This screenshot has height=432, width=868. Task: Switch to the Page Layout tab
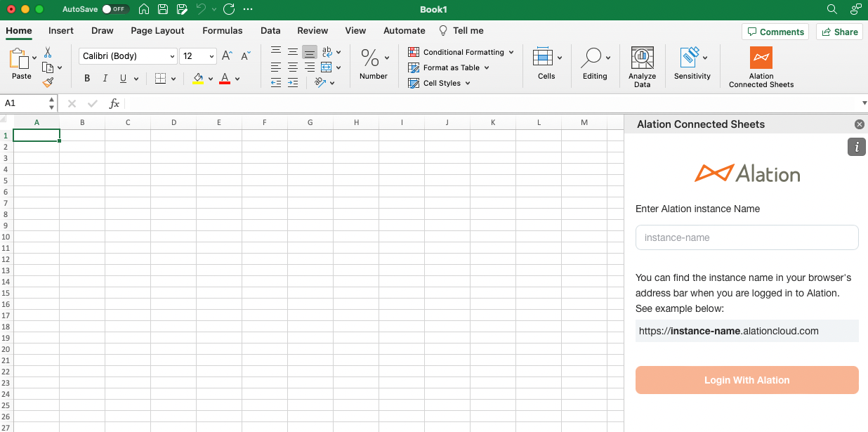157,30
